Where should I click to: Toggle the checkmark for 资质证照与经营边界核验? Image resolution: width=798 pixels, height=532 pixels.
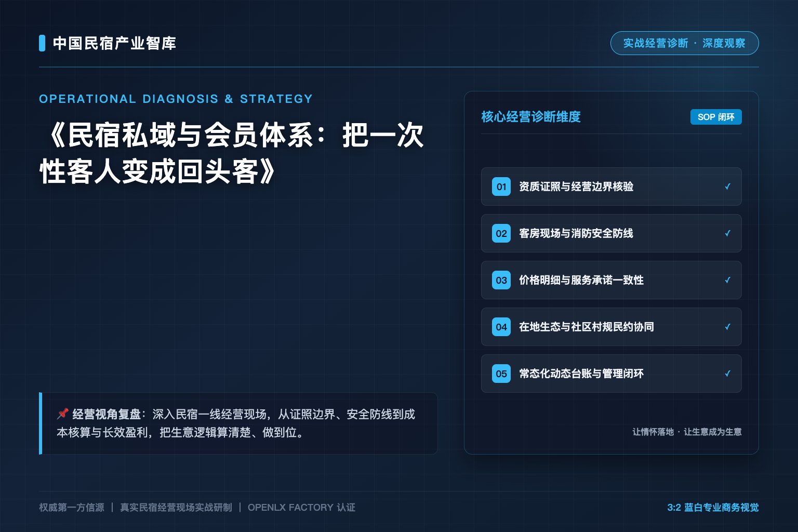(x=727, y=187)
